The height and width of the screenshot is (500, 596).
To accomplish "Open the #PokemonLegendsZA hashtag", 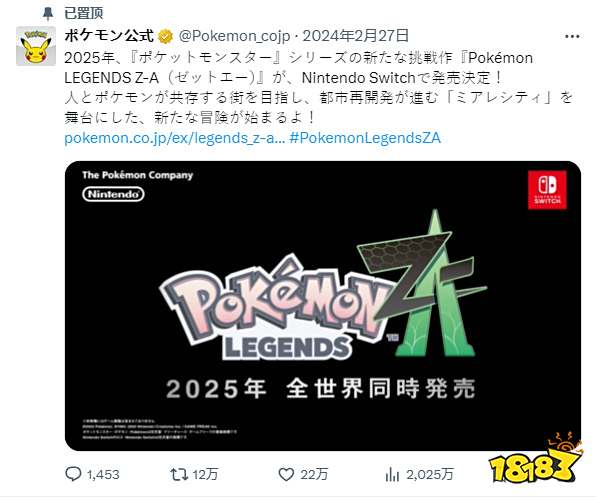I will pos(365,138).
